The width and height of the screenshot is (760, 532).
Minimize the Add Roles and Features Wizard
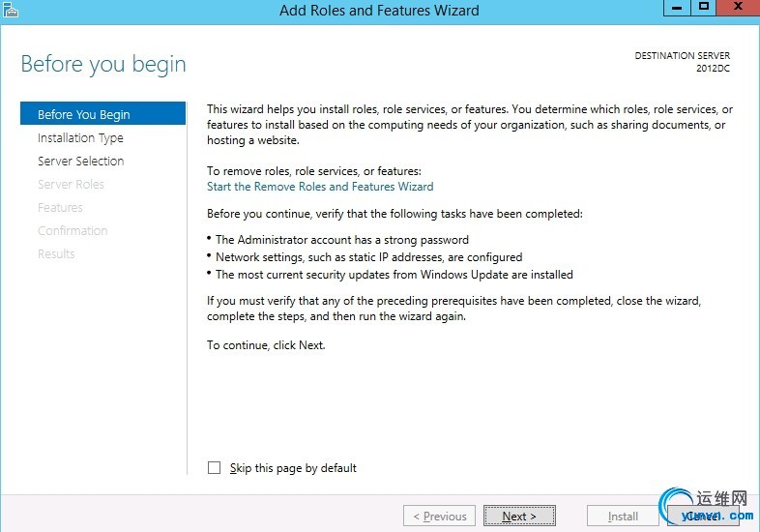click(x=677, y=8)
